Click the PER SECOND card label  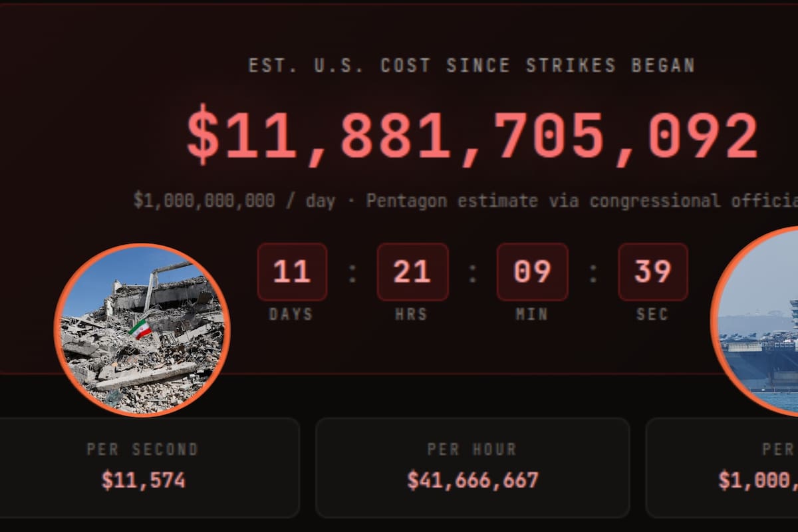pyautogui.click(x=142, y=450)
